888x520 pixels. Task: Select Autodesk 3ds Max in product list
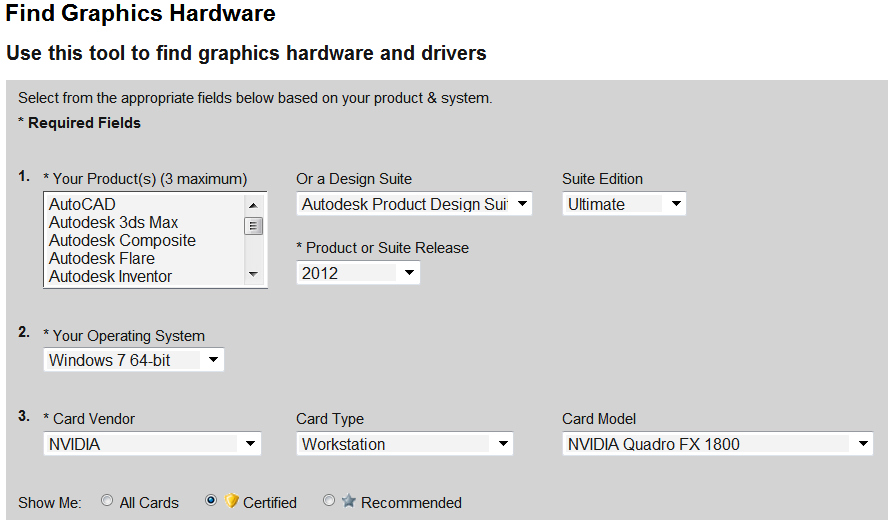145,222
